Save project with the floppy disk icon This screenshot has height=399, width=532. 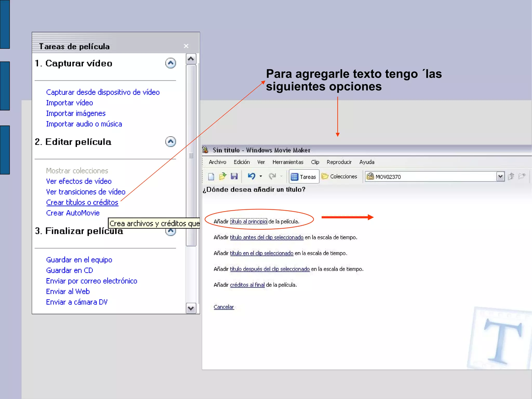click(234, 176)
